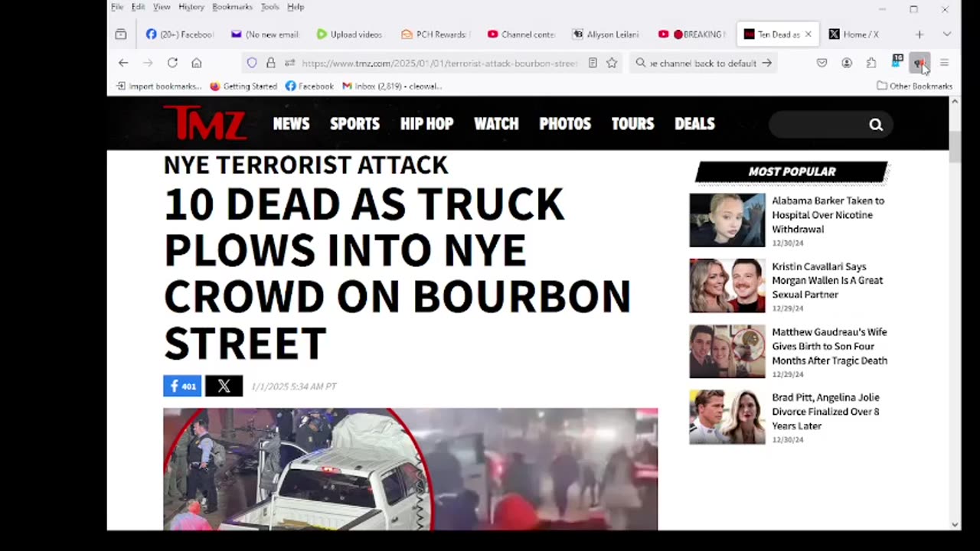Image resolution: width=980 pixels, height=551 pixels.
Task: Click the scrollbar down arrow
Action: click(x=955, y=524)
